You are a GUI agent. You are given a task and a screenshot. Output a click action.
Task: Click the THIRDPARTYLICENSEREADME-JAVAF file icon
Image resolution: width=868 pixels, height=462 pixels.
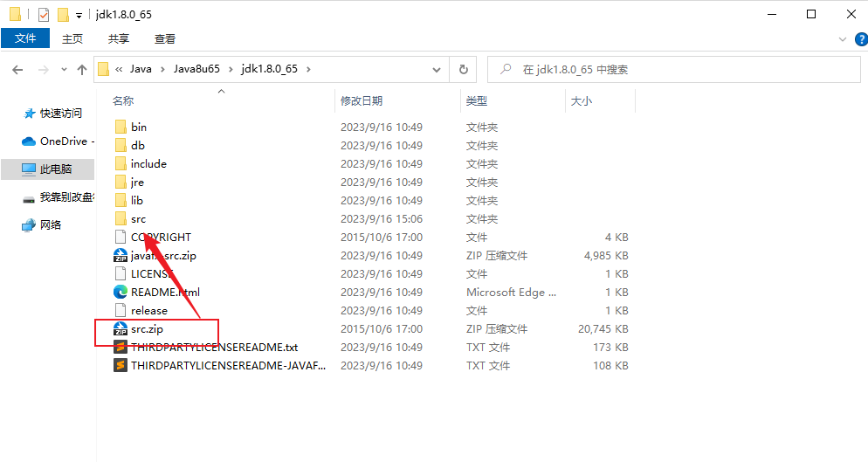point(121,365)
